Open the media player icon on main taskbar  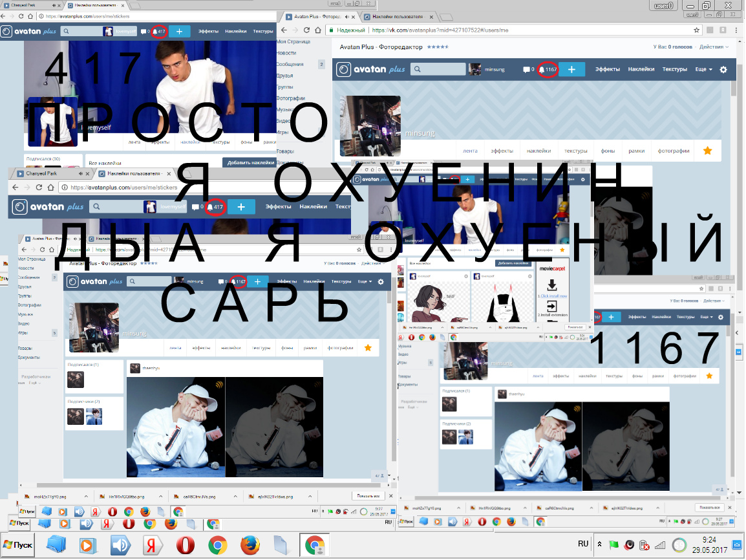click(87, 544)
